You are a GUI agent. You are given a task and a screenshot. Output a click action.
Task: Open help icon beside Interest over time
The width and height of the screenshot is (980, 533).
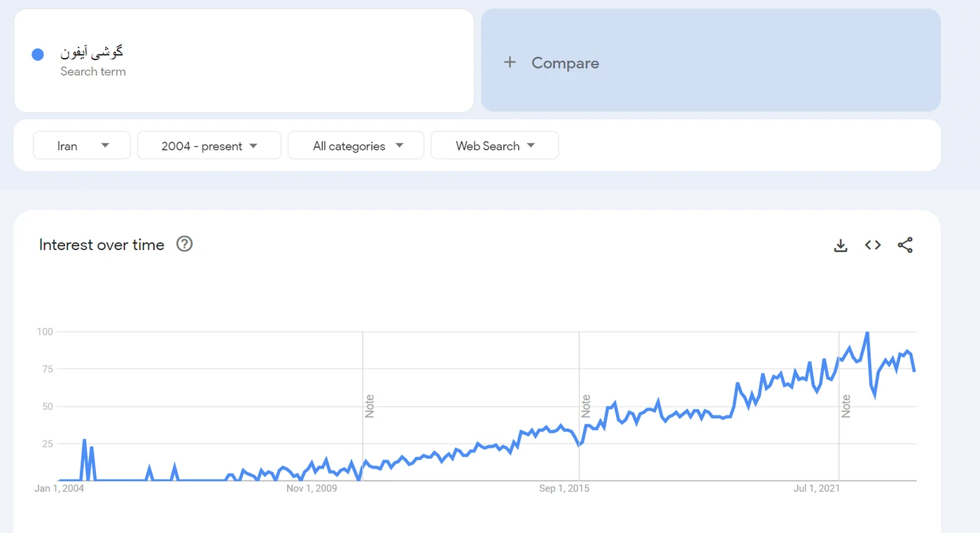pos(184,244)
